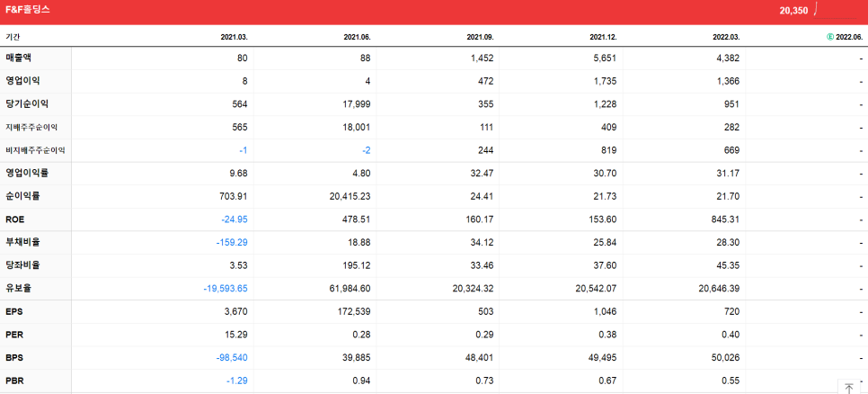Click the 매출액 row label
This screenshot has width=868, height=394.
coord(19,58)
